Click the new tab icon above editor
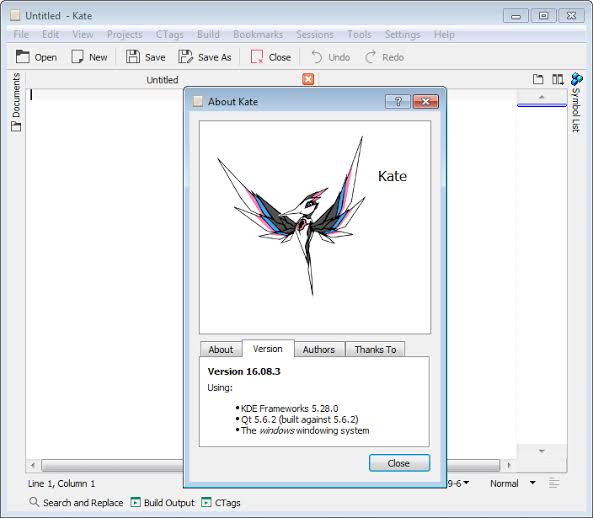 [538, 79]
